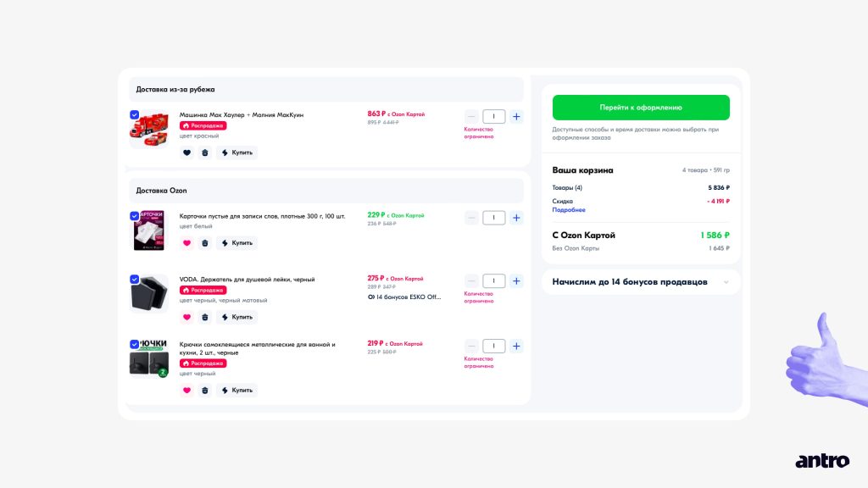Click the Ваша корзина heading
The height and width of the screenshot is (488, 868).
582,170
